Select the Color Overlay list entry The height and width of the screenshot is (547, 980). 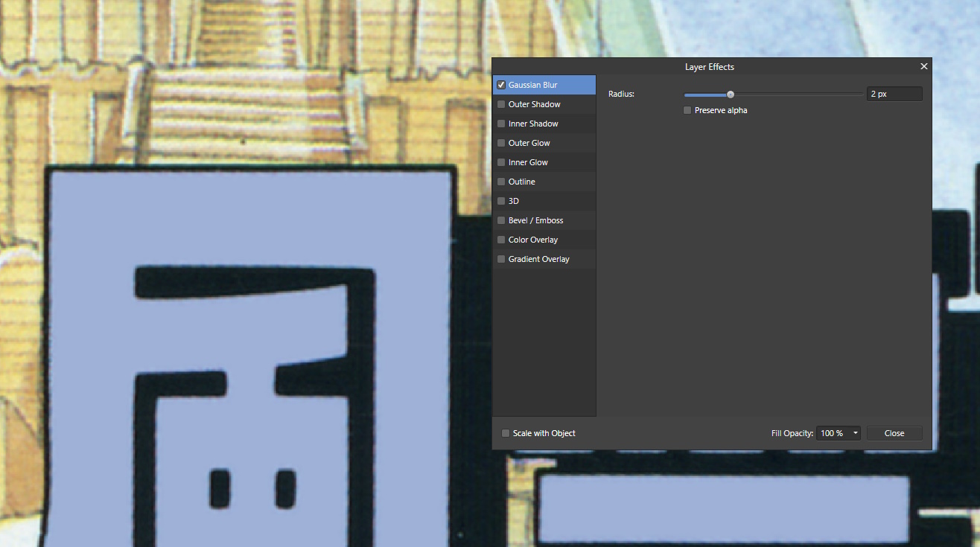pos(533,240)
